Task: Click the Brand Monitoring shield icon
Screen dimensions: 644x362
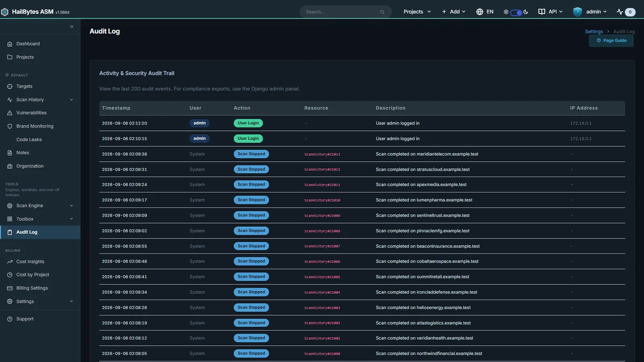Action: tap(10, 126)
